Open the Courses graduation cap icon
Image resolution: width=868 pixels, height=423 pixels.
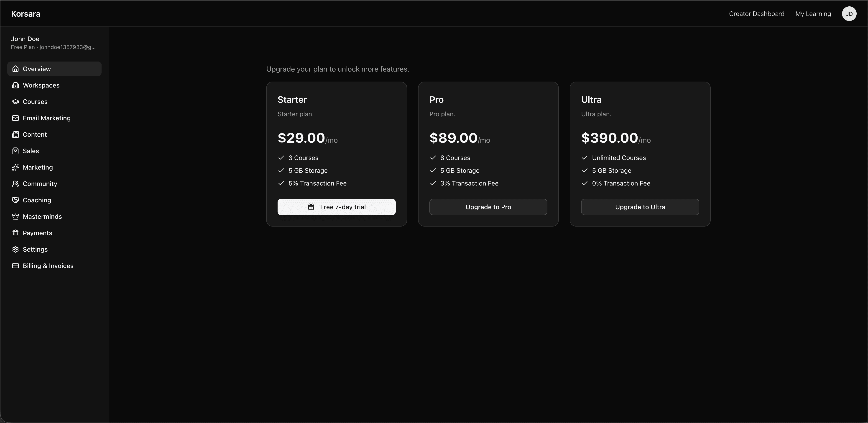(15, 101)
